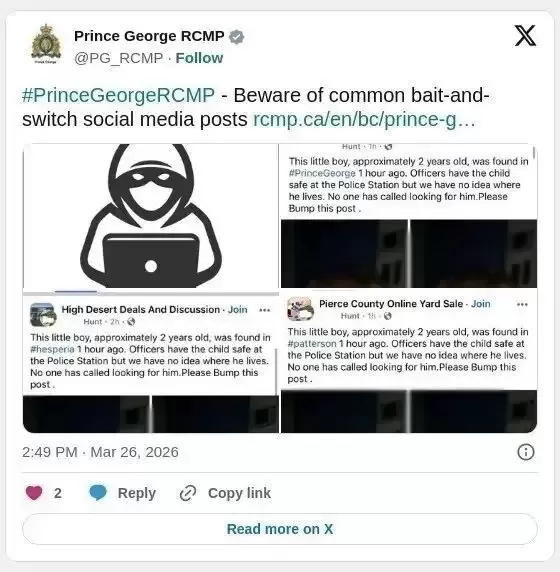
Task: Open the Pierce County Online Yard Sale screenshot
Action: (409, 363)
